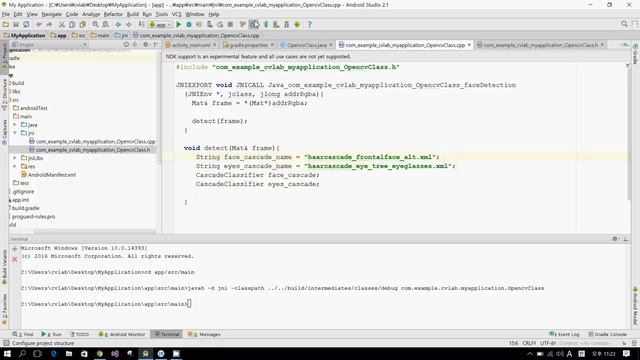Viewport: 640px width, 360px height.
Task: Click the Redo toolbar icon
Action: point(49,24)
